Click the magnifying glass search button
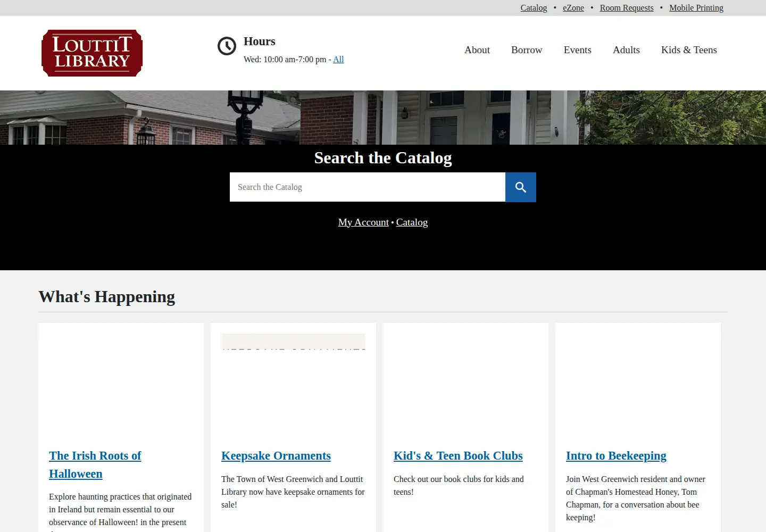 click(x=521, y=187)
